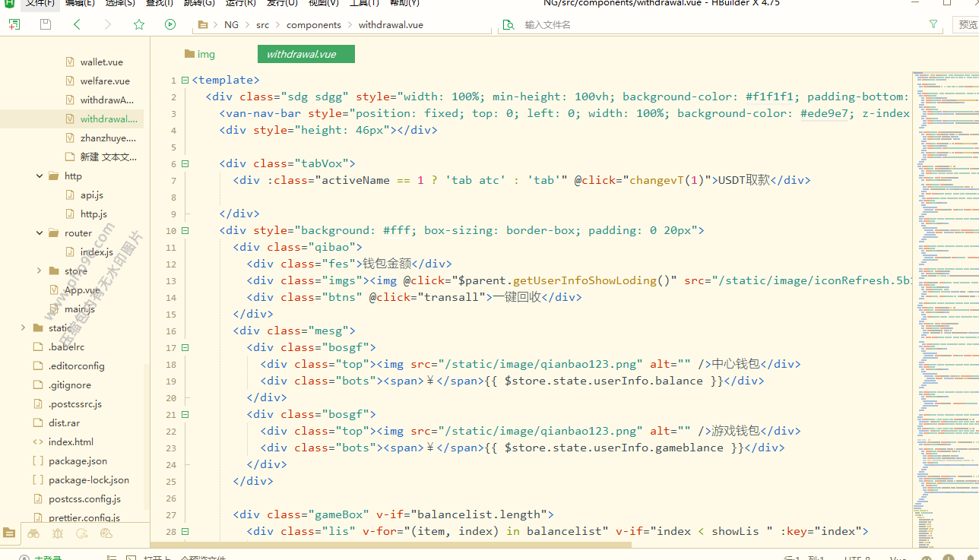The image size is (979, 560).
Task: Click the run play icon in toolbar
Action: pyautogui.click(x=170, y=24)
